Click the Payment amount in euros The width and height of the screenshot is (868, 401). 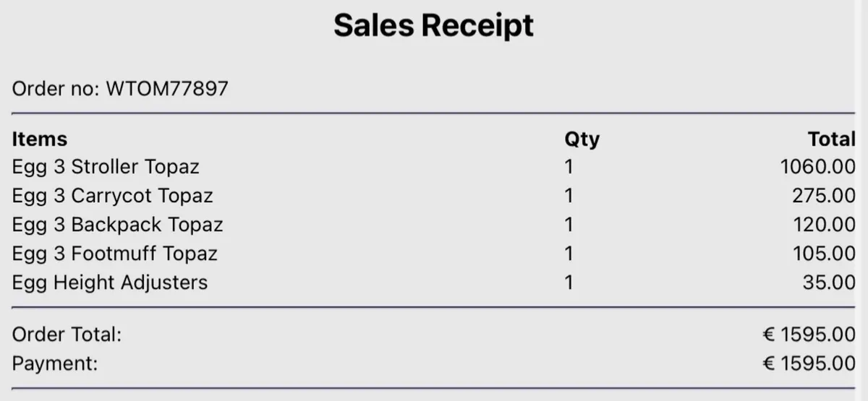(809, 363)
